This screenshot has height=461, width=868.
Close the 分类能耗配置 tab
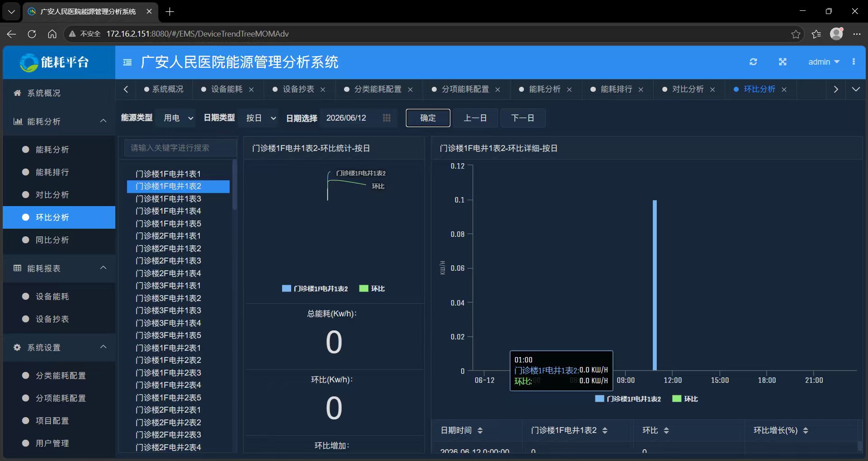point(410,90)
